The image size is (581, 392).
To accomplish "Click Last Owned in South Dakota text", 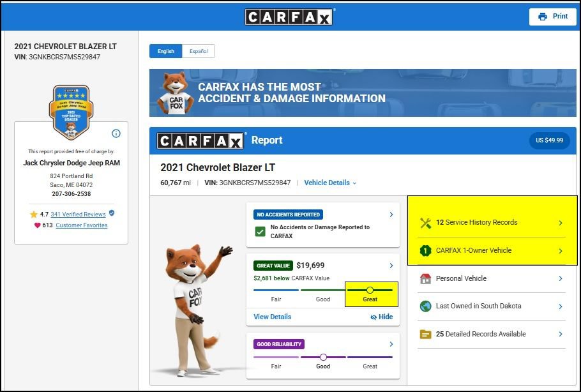I will tap(478, 306).
